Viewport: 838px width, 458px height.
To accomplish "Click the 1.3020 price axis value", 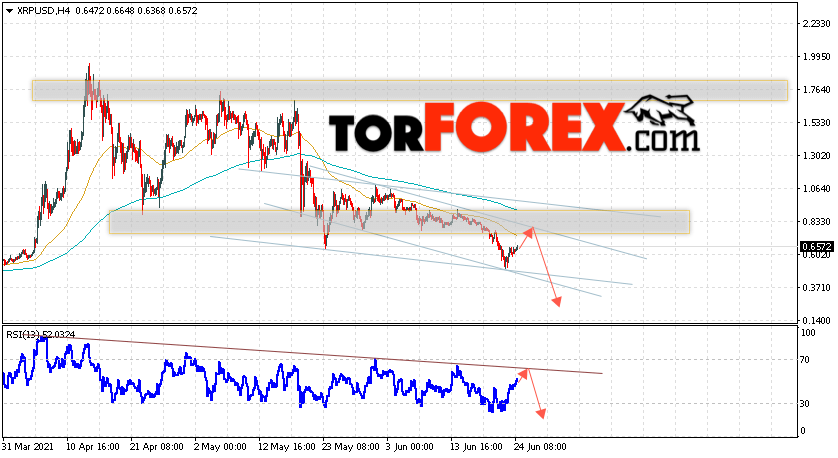I will [817, 156].
